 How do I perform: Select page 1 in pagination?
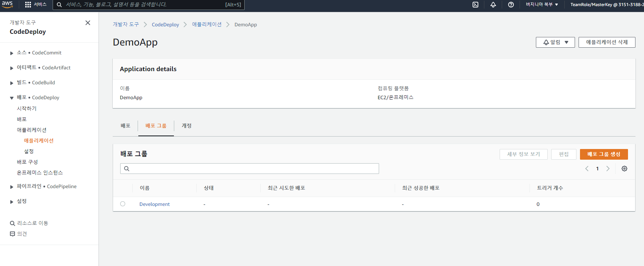597,169
